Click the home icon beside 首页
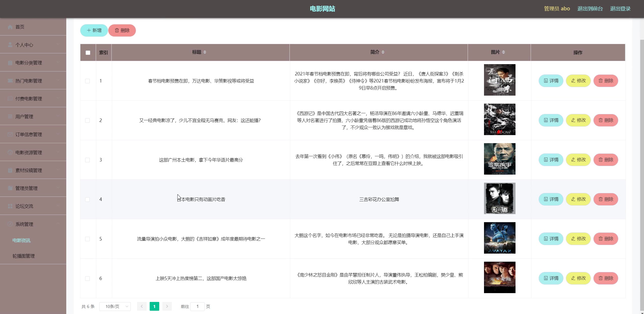Viewport: 644px width, 314px height. point(10,27)
